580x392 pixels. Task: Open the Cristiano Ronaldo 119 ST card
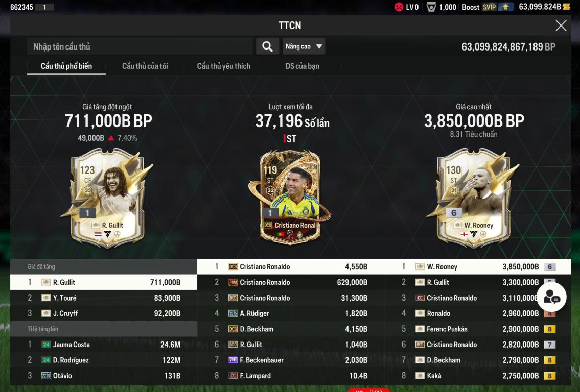coord(290,198)
